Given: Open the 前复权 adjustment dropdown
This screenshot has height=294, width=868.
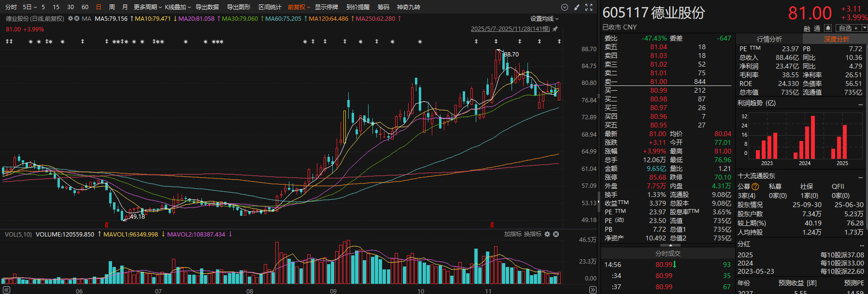Looking at the screenshot, I should coord(299,7).
